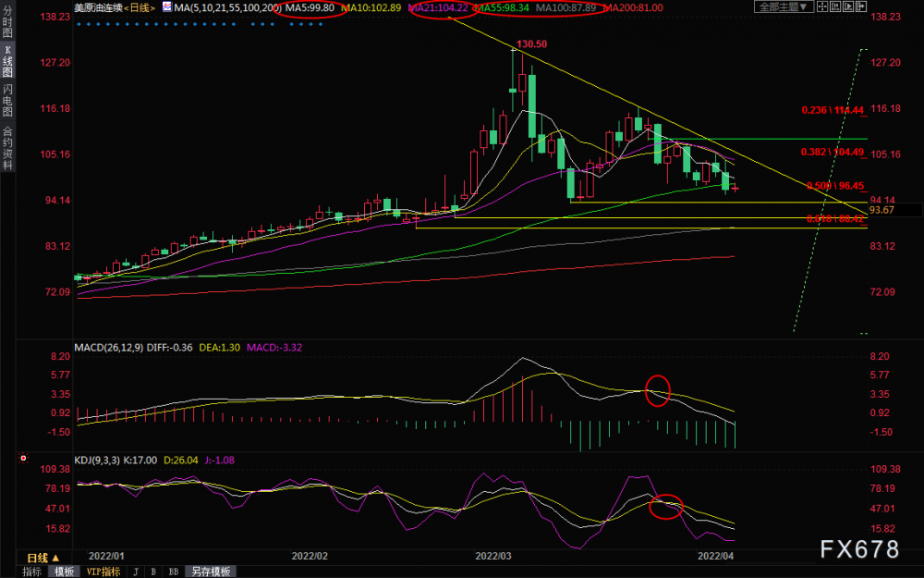Select the K线图 side tab

(7, 61)
